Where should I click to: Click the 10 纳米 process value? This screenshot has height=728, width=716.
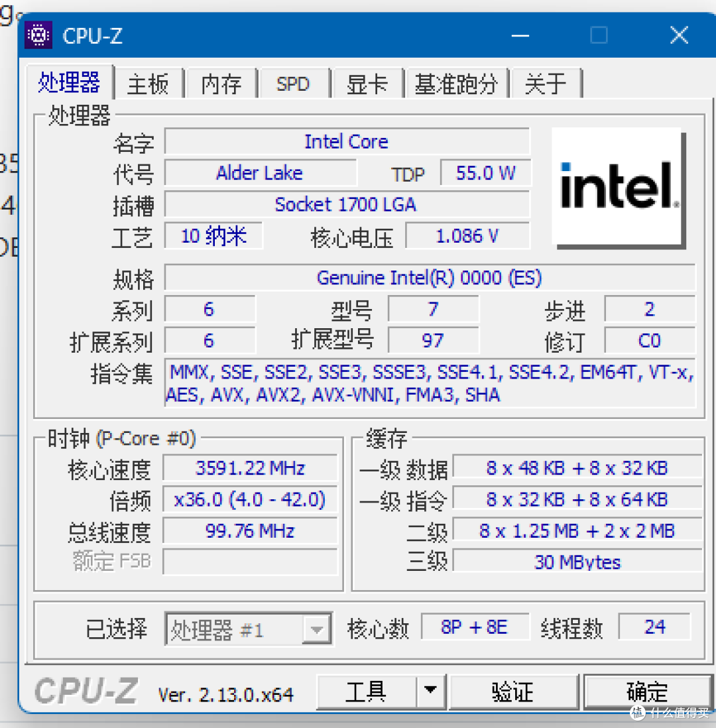pyautogui.click(x=213, y=236)
